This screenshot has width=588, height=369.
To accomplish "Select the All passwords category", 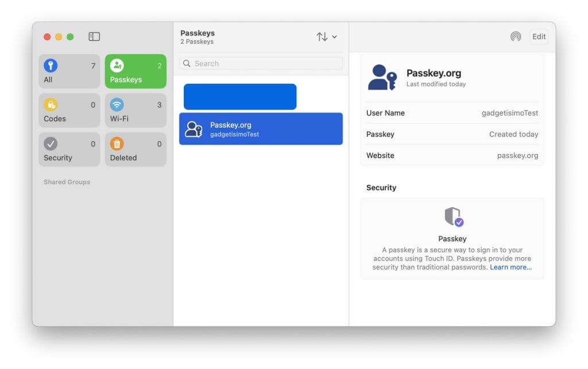I will 69,71.
